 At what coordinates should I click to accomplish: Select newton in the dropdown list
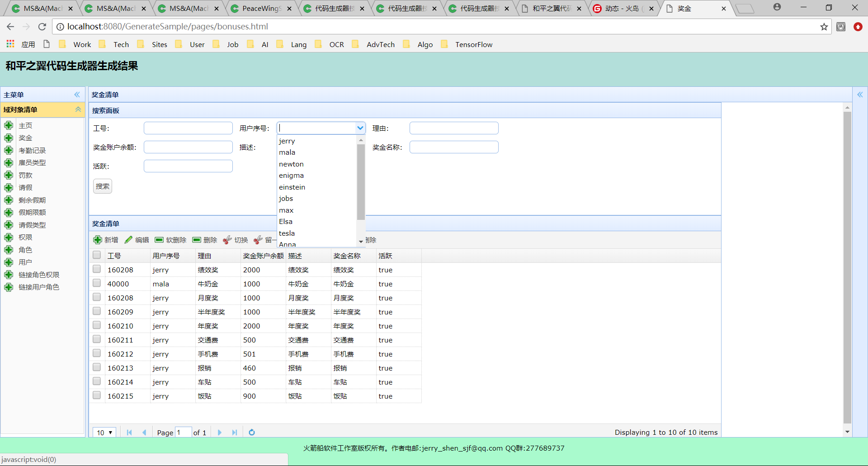click(x=316, y=164)
